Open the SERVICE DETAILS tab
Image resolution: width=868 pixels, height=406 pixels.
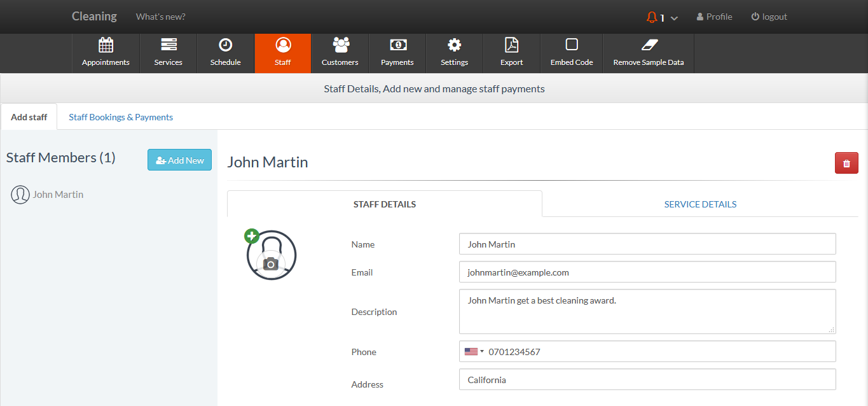pyautogui.click(x=700, y=204)
